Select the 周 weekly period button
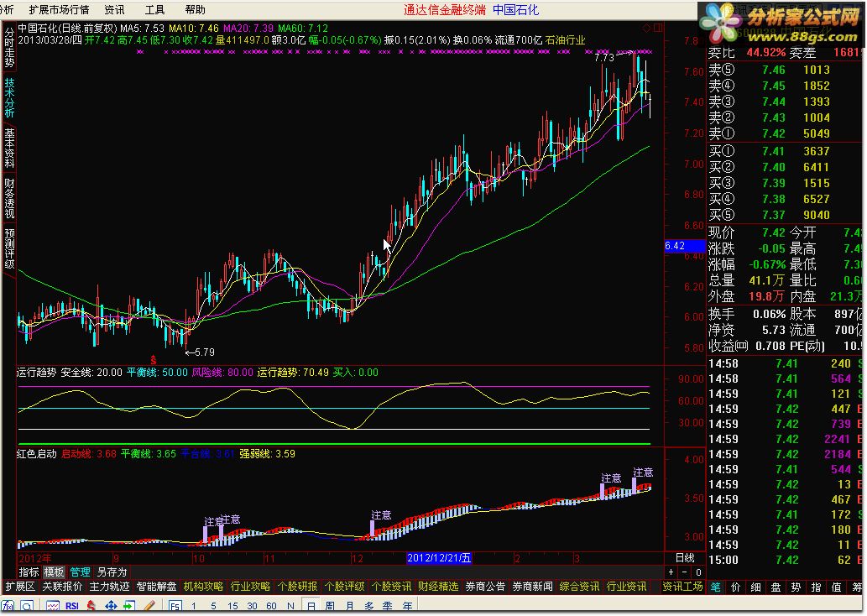The image size is (867, 616). click(x=330, y=606)
